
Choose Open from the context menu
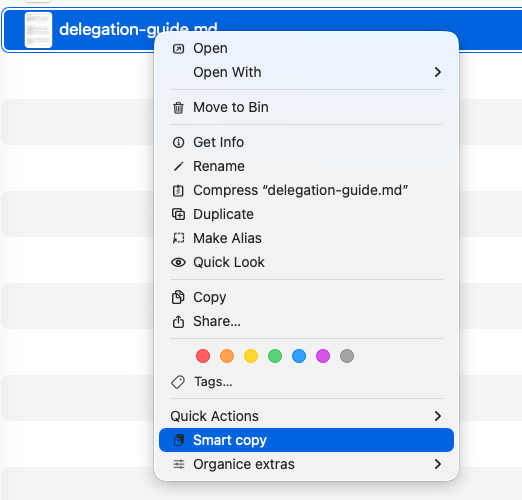coord(306,49)
